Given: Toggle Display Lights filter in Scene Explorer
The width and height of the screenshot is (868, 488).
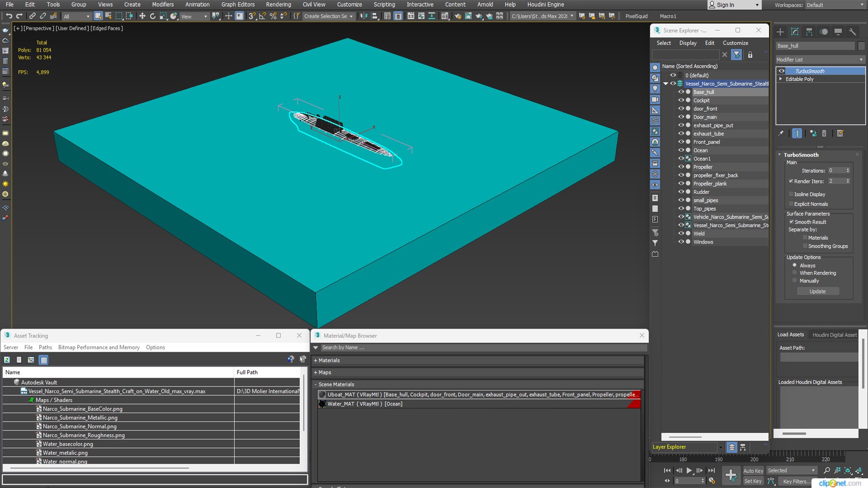Looking at the screenshot, I should (x=655, y=89).
